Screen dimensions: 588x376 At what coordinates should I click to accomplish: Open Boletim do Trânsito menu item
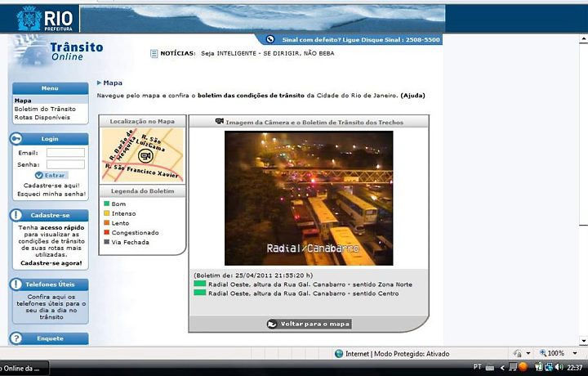click(45, 109)
